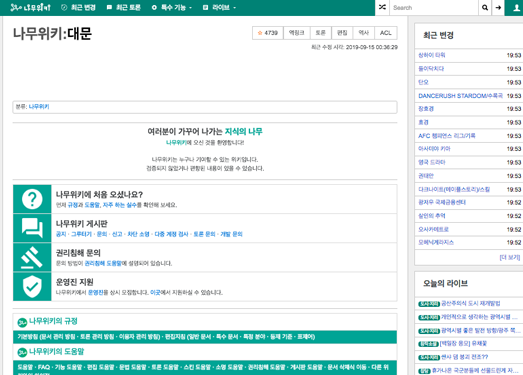The width and height of the screenshot is (523, 375).
Task: Click the go-to arrow button
Action: pos(498,8)
